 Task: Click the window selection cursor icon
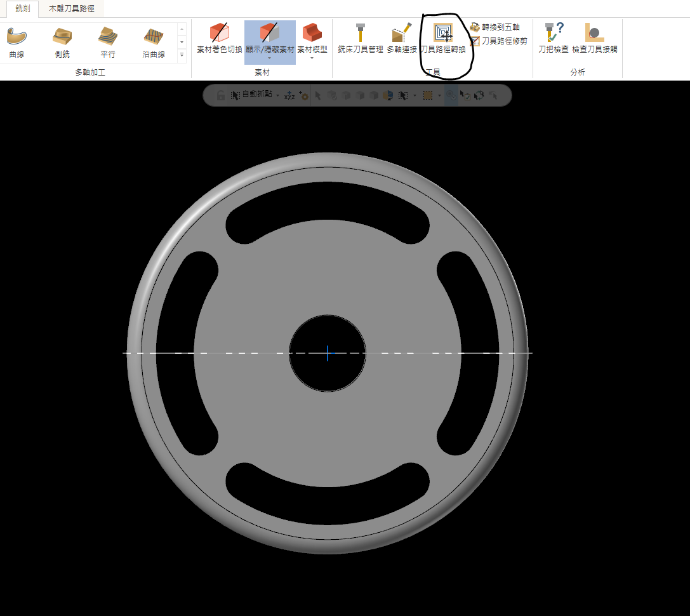coord(402,95)
